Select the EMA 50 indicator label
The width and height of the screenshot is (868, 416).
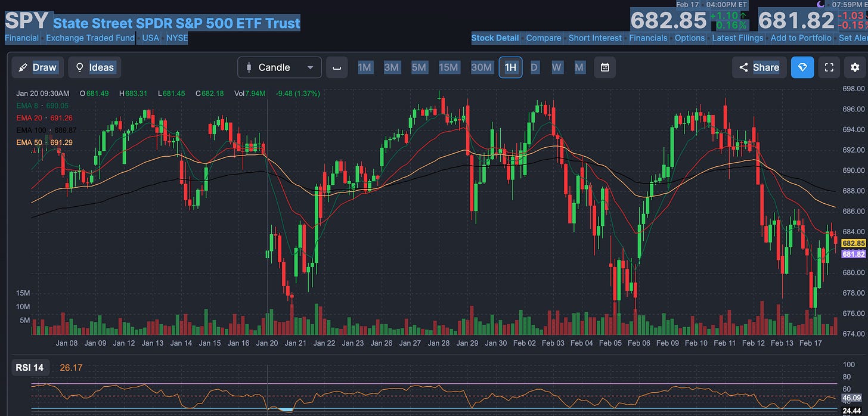(x=44, y=142)
